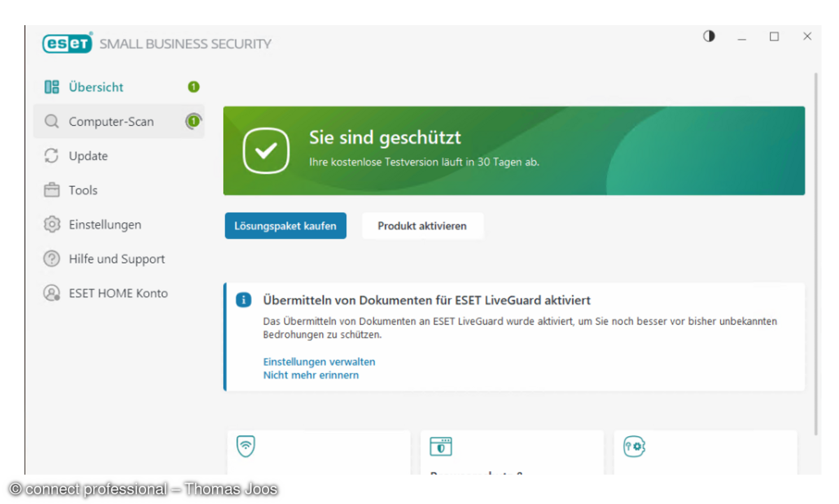Click Lösungspaket kaufen button
The width and height of the screenshot is (839, 504).
click(x=285, y=226)
